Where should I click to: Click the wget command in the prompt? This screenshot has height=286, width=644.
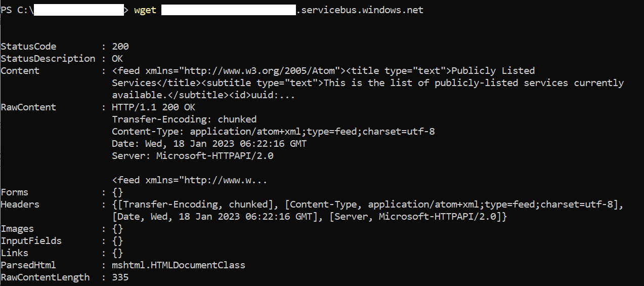pos(145,10)
